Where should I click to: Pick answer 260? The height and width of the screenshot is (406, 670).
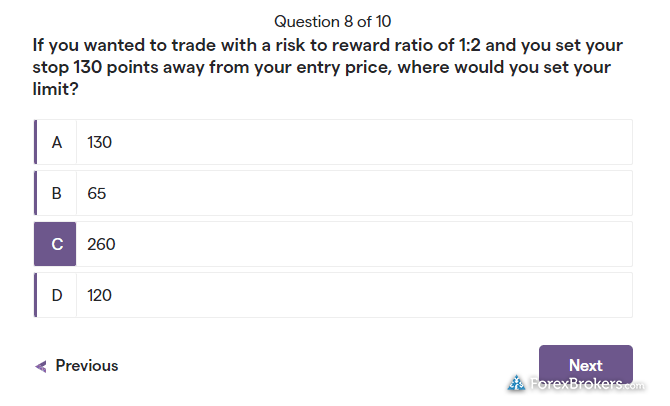pyautogui.click(x=101, y=244)
